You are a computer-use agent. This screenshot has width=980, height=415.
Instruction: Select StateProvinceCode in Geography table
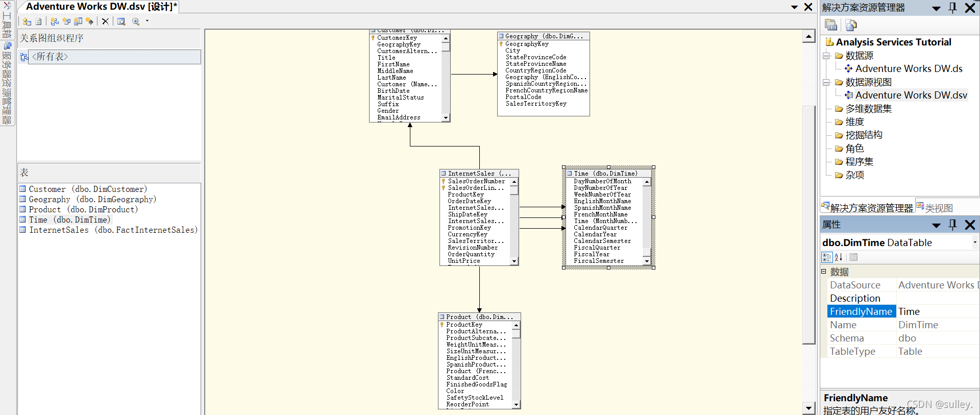[x=536, y=57]
